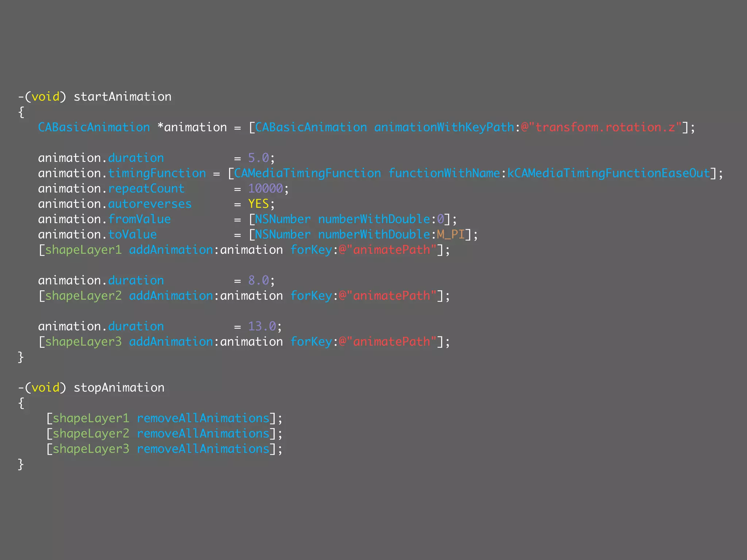The width and height of the screenshot is (747, 560).
Task: Click the startAnimation method name
Action: point(123,97)
